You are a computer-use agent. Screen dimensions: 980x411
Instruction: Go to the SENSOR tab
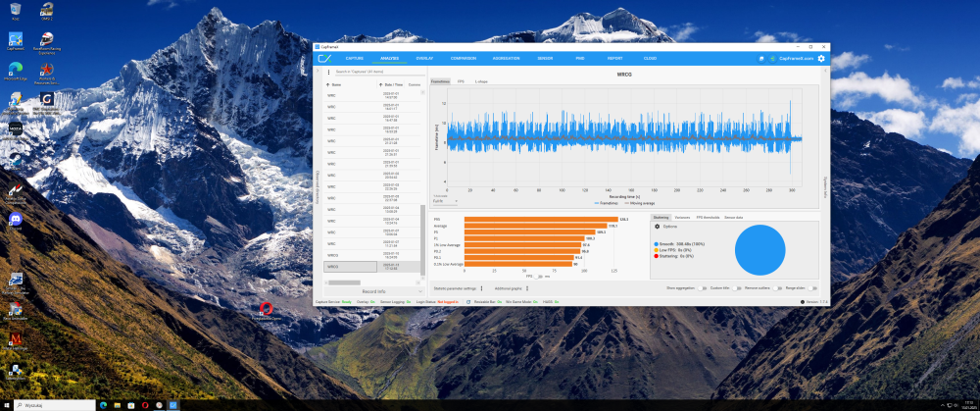coord(545,58)
